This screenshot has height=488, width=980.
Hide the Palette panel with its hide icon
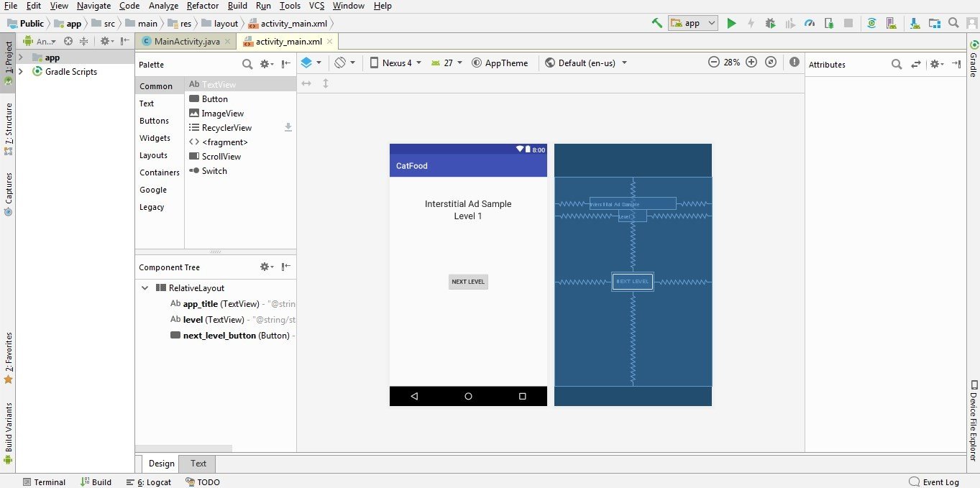(286, 64)
